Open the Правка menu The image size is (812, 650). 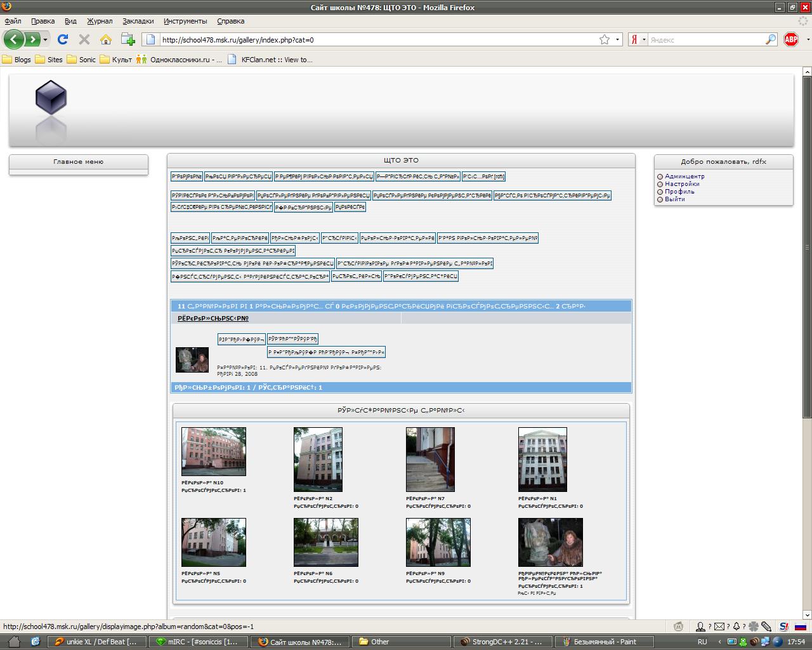[43, 21]
